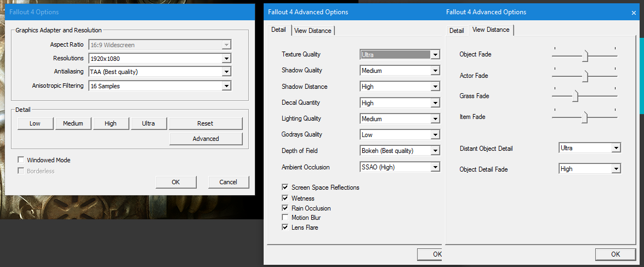Switch to View Distance tab above Texture Quality

pyautogui.click(x=313, y=30)
